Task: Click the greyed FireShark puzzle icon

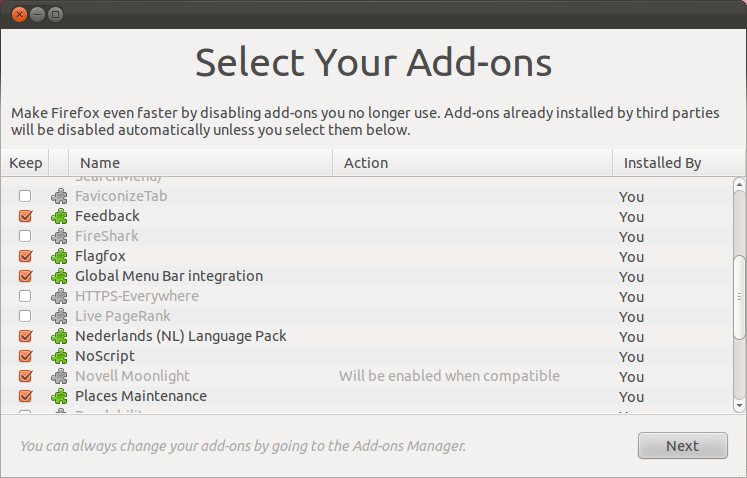Action: click(x=59, y=236)
